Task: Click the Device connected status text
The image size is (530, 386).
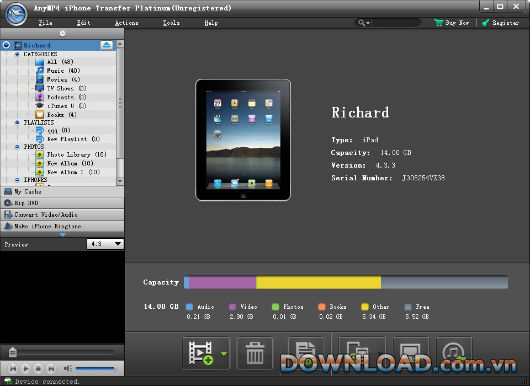Action: point(47,382)
